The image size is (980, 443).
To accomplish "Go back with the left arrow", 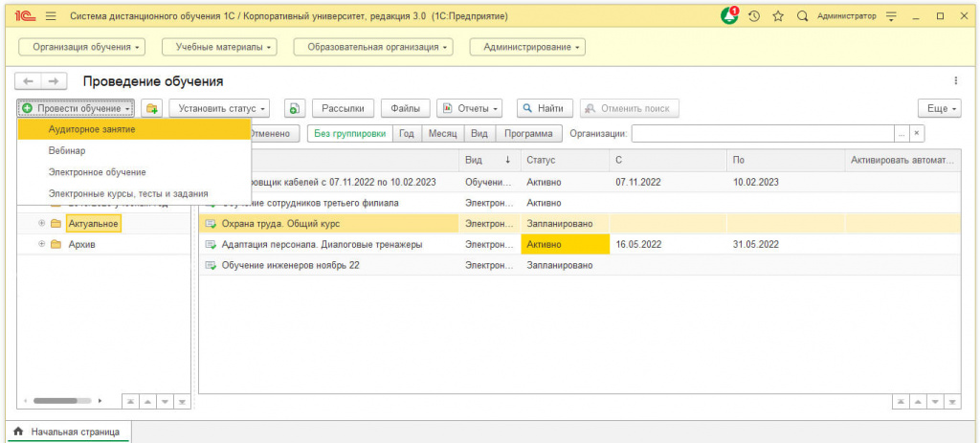I will pyautogui.click(x=29, y=81).
